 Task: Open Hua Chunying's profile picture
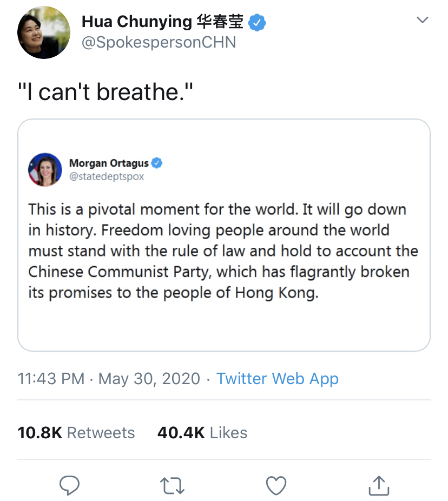pos(44,32)
